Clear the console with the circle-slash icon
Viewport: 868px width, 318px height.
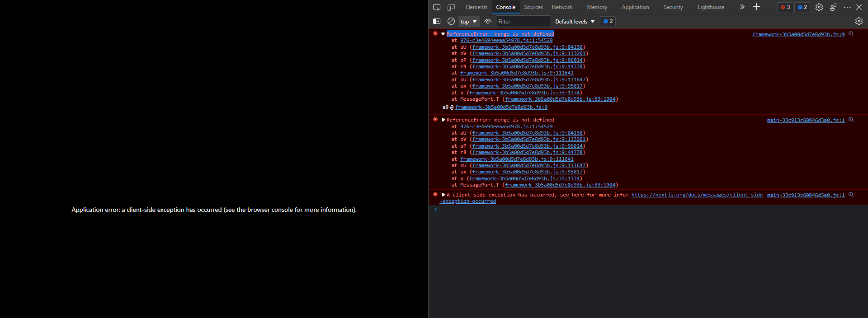coord(451,21)
